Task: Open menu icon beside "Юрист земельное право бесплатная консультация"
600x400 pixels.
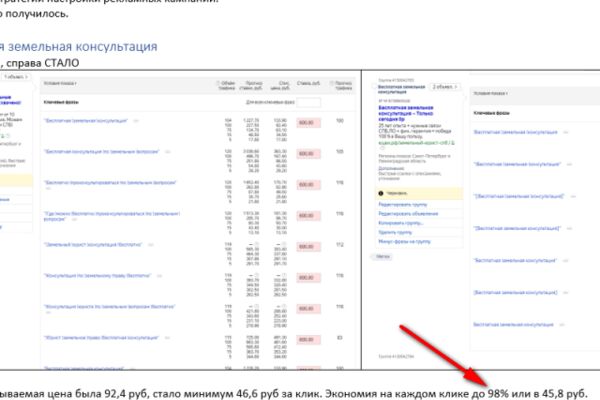Action: click(x=167, y=338)
